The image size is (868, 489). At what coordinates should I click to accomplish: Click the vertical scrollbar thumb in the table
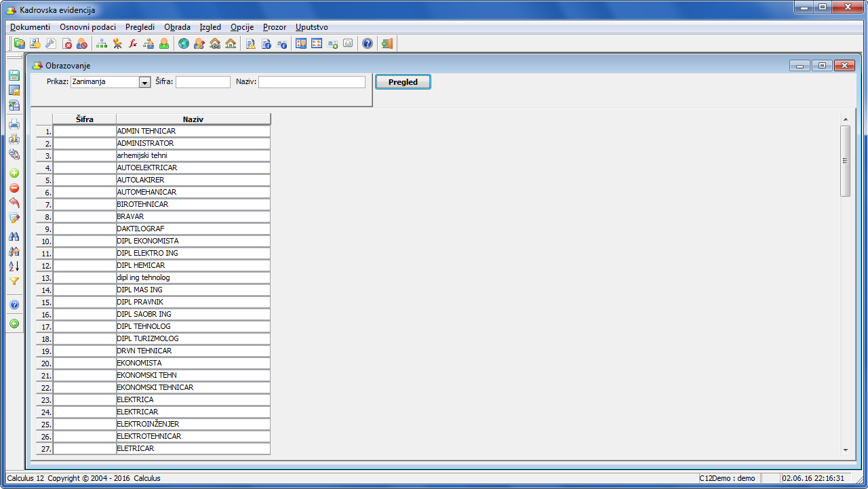(845, 161)
